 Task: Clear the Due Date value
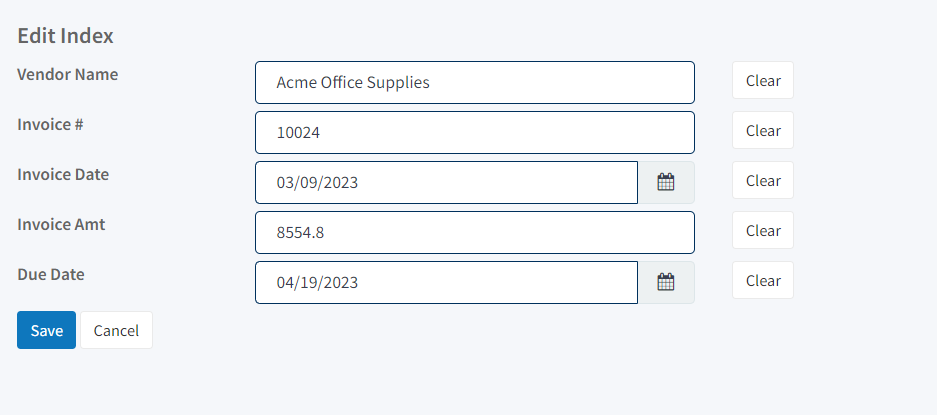click(763, 280)
